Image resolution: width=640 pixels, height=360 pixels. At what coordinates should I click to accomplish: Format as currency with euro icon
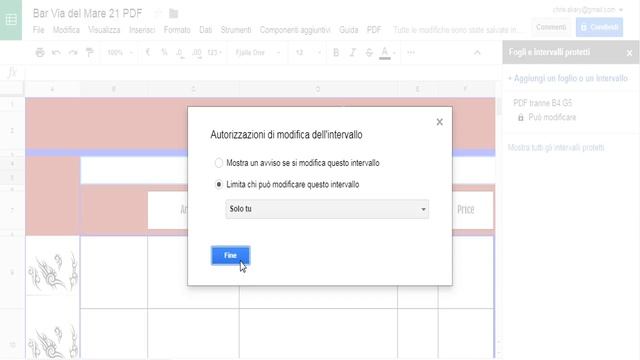coord(148,53)
